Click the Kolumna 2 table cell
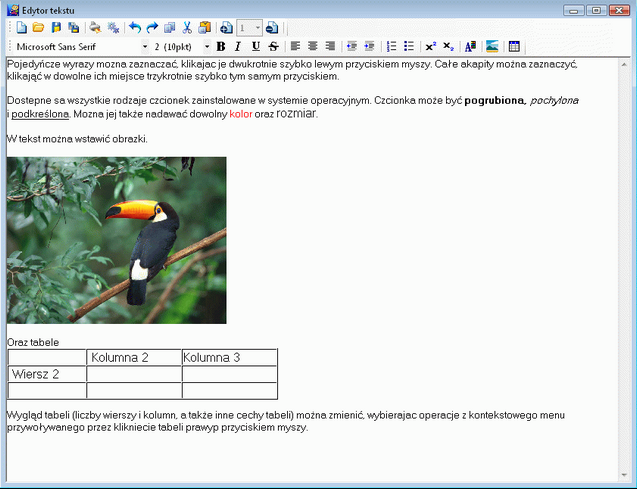This screenshot has height=489, width=637. (x=134, y=357)
